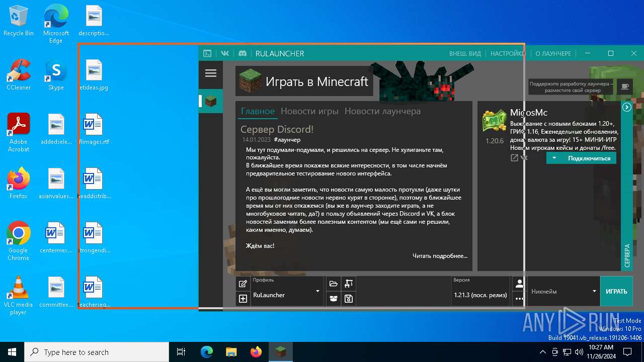Select the Microsoft Edge desktop shortcut
The width and height of the screenshot is (644, 362).
pos(56,24)
